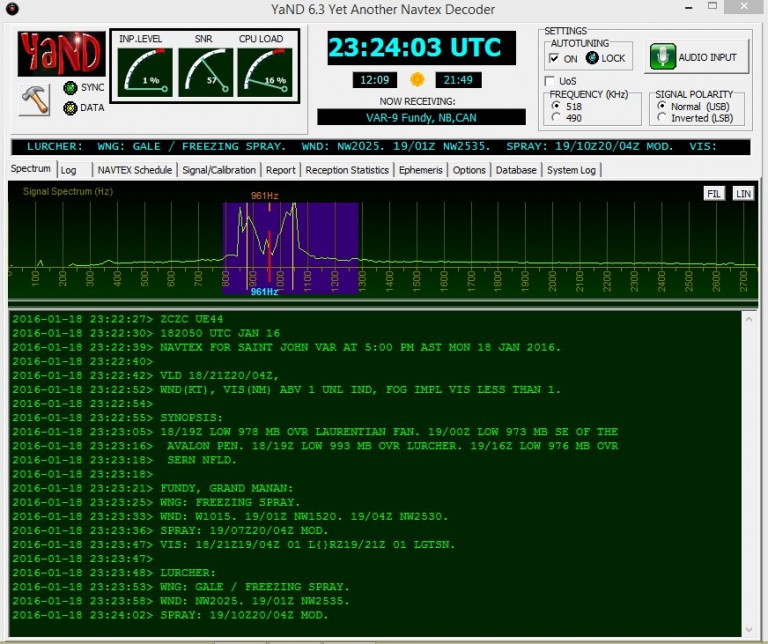768x644 pixels.
Task: Click the SNR gauge meter
Action: [205, 70]
